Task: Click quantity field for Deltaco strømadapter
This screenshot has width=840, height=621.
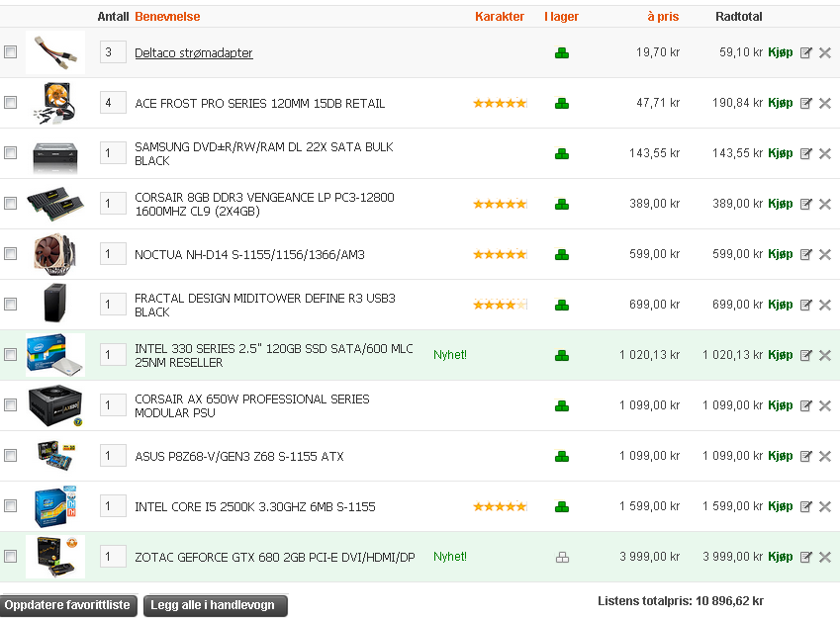Action: click(113, 52)
